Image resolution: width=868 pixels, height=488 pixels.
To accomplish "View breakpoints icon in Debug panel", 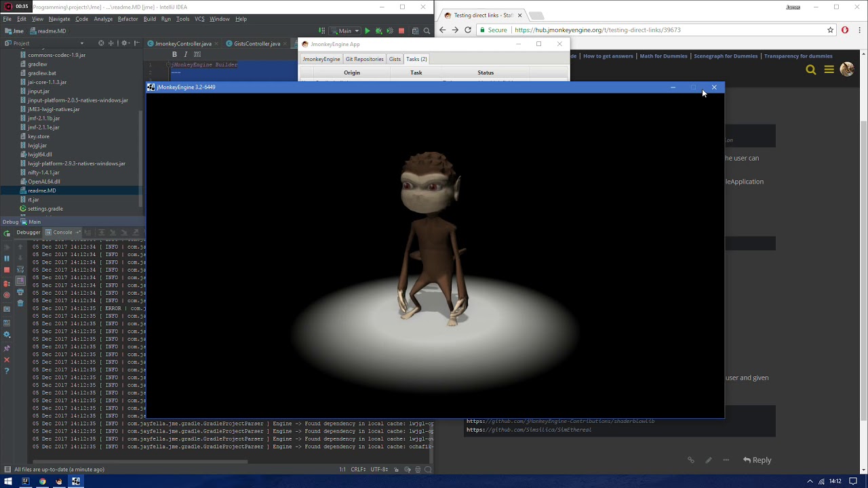I will coord(7,283).
